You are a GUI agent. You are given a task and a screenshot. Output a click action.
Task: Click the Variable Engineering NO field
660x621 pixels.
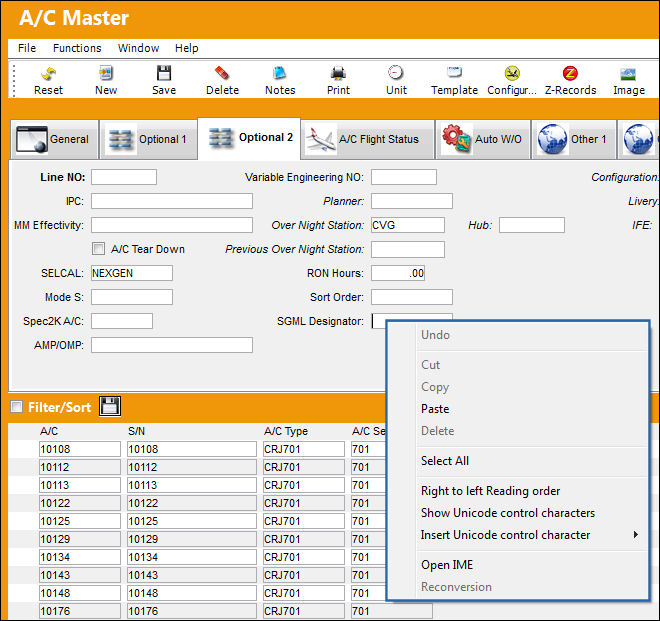404,177
